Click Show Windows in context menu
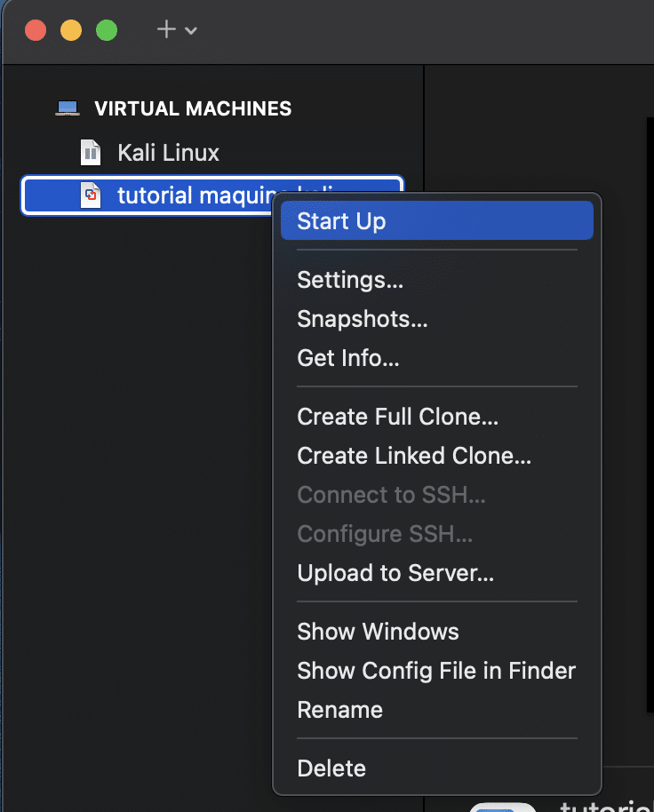The image size is (654, 812). tap(378, 632)
